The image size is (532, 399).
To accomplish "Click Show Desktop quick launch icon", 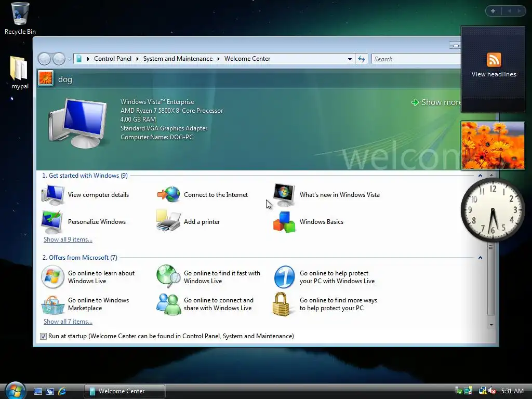I will [x=37, y=391].
